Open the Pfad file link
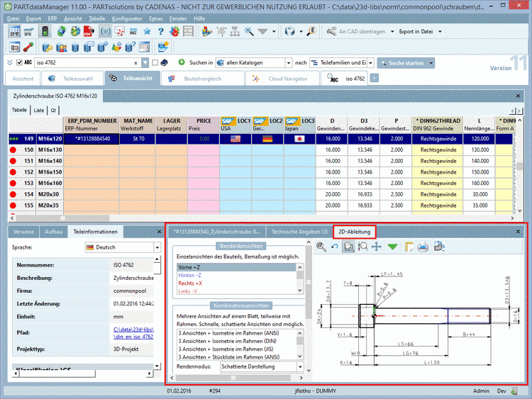 [133, 330]
